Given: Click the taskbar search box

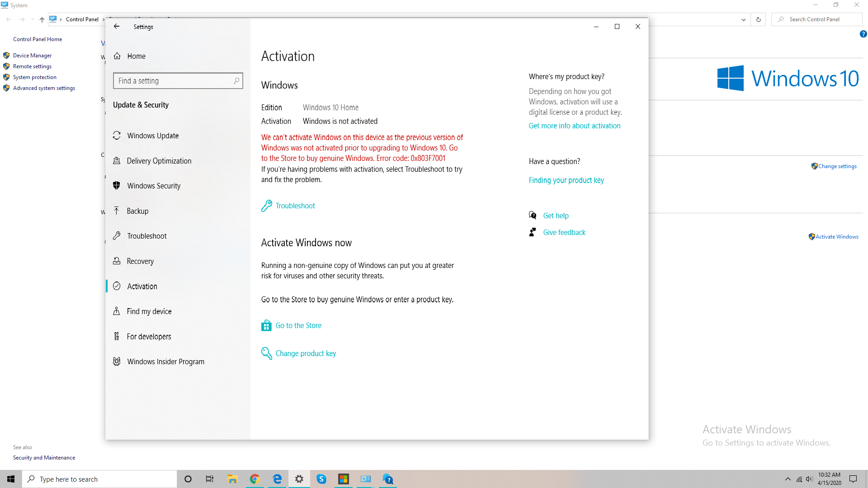Looking at the screenshot, I should (99, 479).
